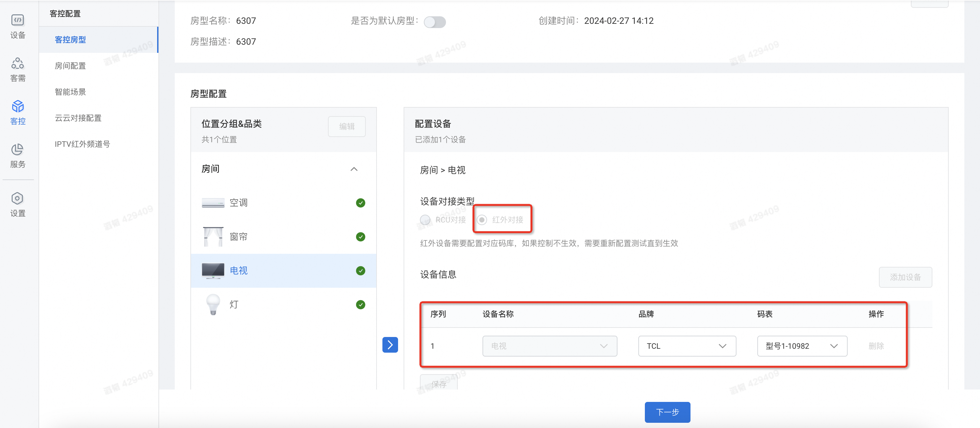Click the blue right-arrow expand button

(x=390, y=344)
